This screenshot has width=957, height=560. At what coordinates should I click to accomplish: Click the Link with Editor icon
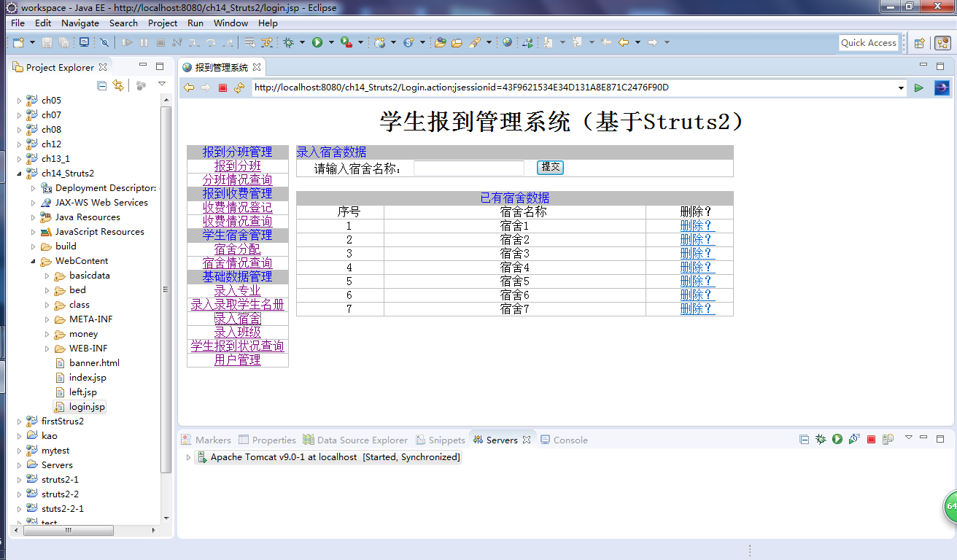coord(118,85)
